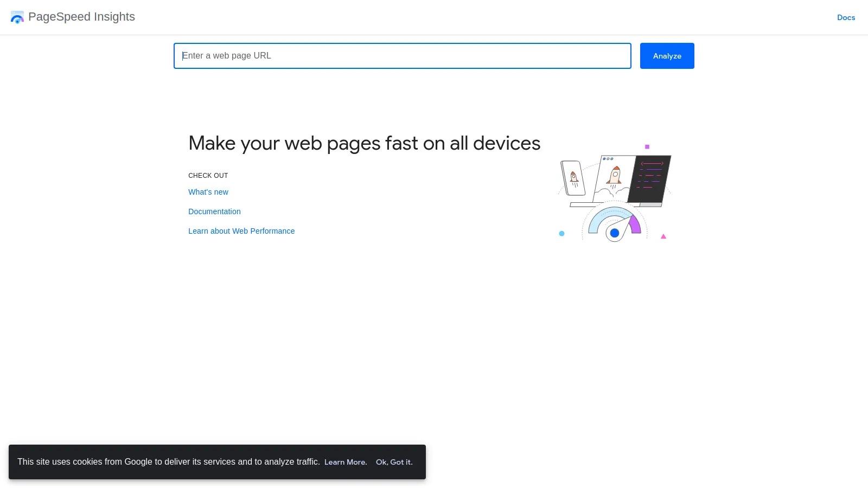Open Learn More about cookie usage
Image resolution: width=868 pixels, height=488 pixels.
click(345, 461)
